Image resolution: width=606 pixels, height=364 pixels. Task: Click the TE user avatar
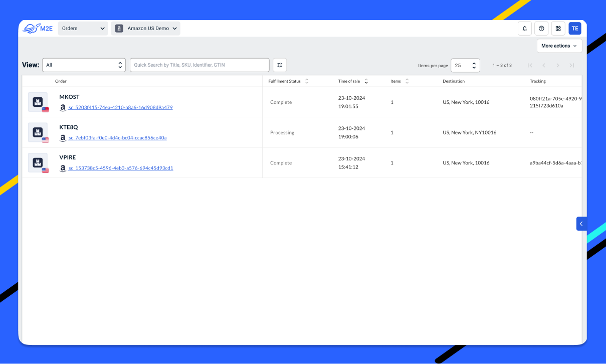point(574,28)
